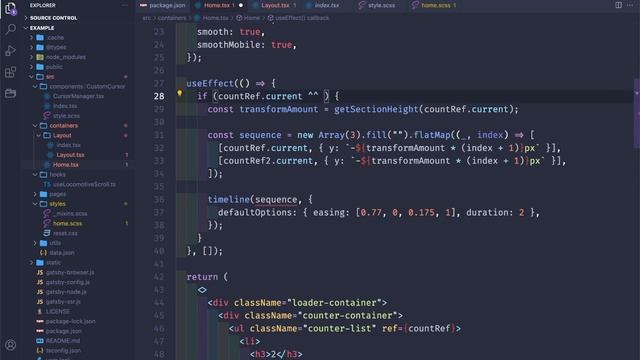Click the LICENSE file icon

tap(40, 311)
